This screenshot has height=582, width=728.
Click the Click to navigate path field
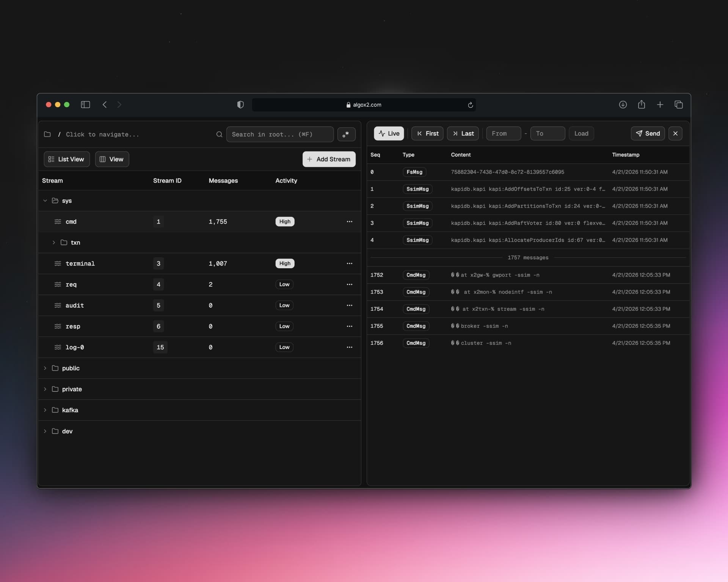pos(102,135)
